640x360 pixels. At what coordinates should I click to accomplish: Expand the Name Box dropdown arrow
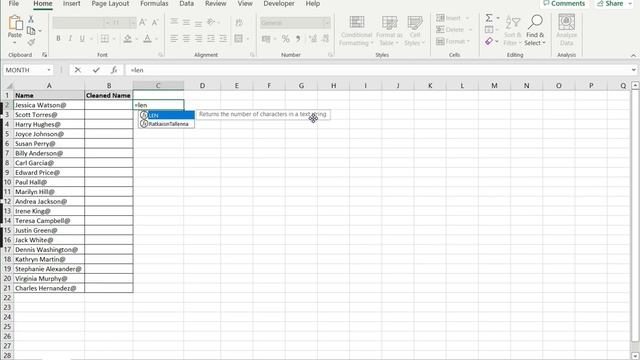point(49,70)
